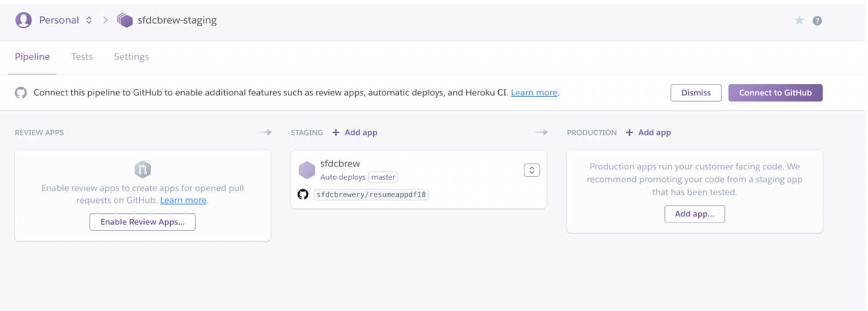Click the GitHub icon in the banner

(21, 93)
